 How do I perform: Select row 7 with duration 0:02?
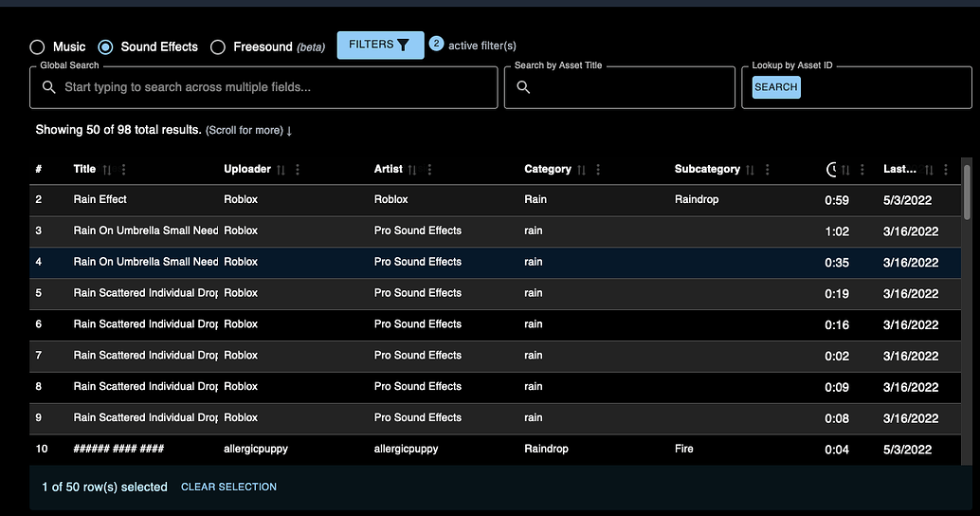[495, 356]
